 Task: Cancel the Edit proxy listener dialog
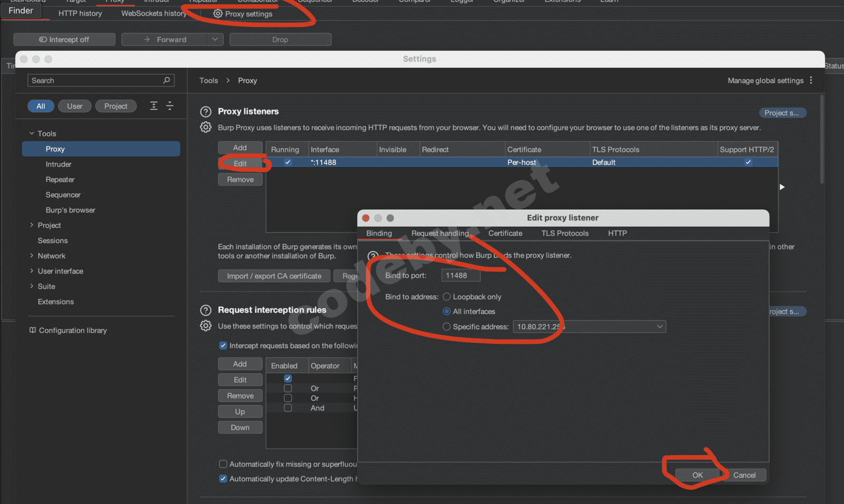point(744,475)
